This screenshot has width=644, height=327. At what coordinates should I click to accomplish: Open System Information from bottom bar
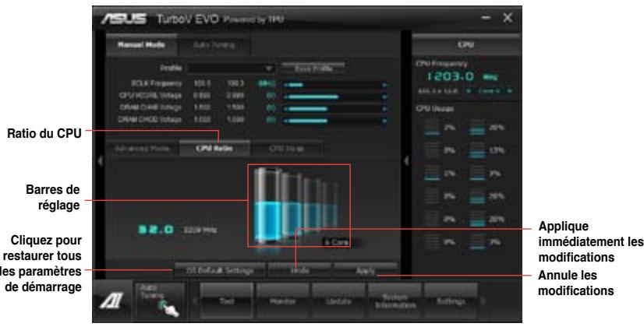(395, 301)
